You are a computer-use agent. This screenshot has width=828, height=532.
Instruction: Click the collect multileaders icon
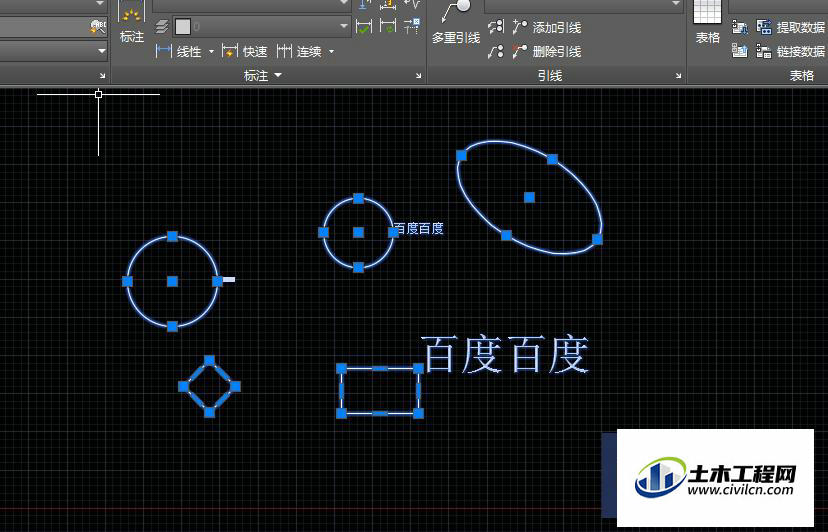496,51
